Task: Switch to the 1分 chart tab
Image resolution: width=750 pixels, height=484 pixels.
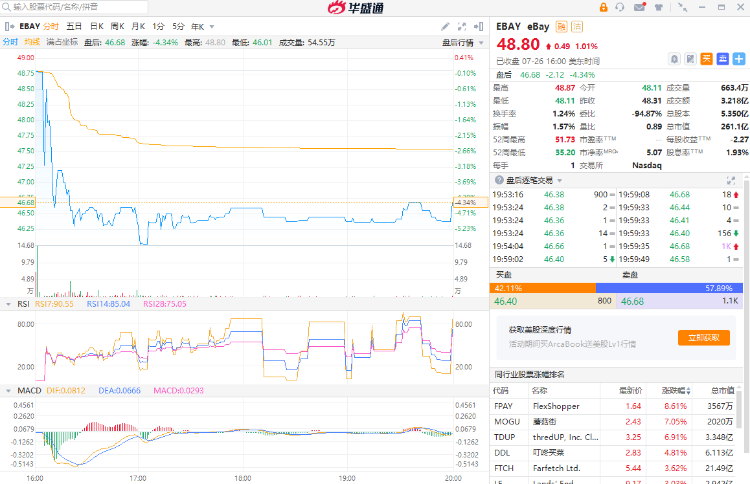Action: pyautogui.click(x=158, y=26)
